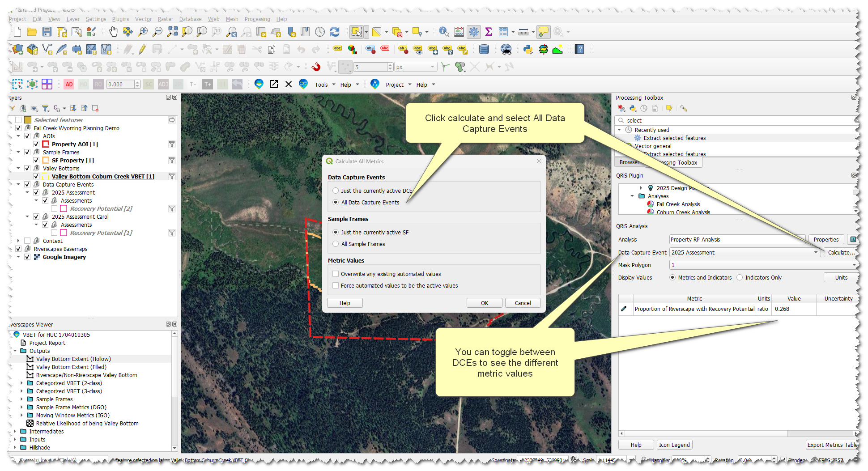
Task: Select the Pan Map hand tool
Action: pos(113,32)
